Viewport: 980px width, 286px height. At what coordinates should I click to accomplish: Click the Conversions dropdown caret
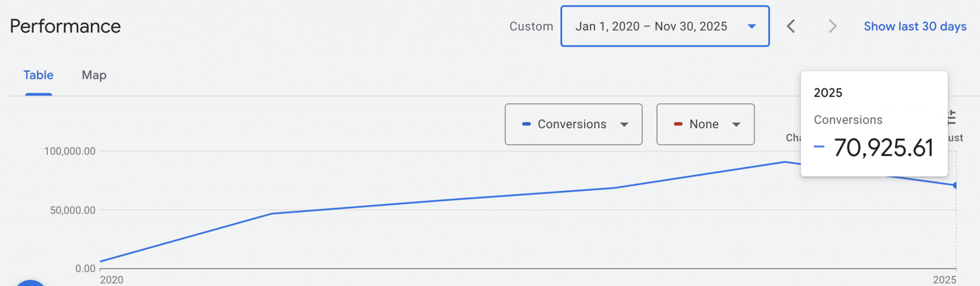coord(624,124)
